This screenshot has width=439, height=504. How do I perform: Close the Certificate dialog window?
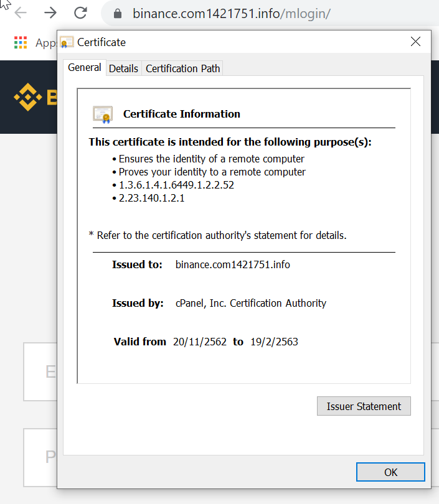(x=415, y=42)
